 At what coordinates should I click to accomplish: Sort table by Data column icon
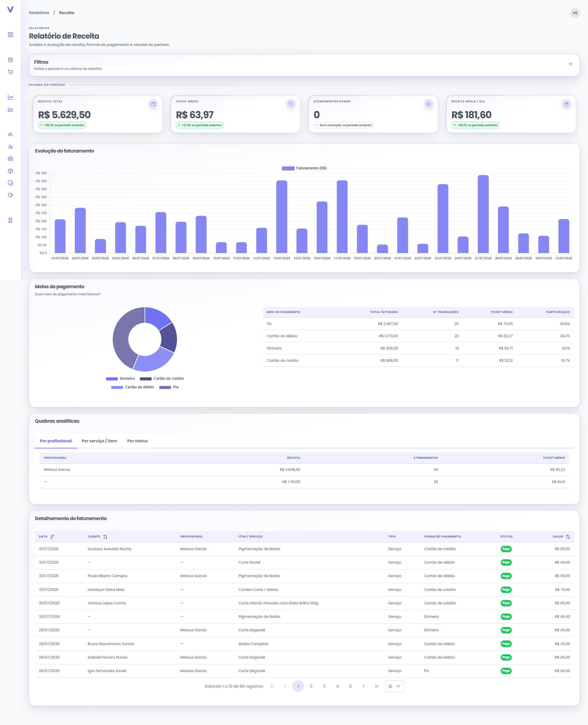click(x=52, y=537)
